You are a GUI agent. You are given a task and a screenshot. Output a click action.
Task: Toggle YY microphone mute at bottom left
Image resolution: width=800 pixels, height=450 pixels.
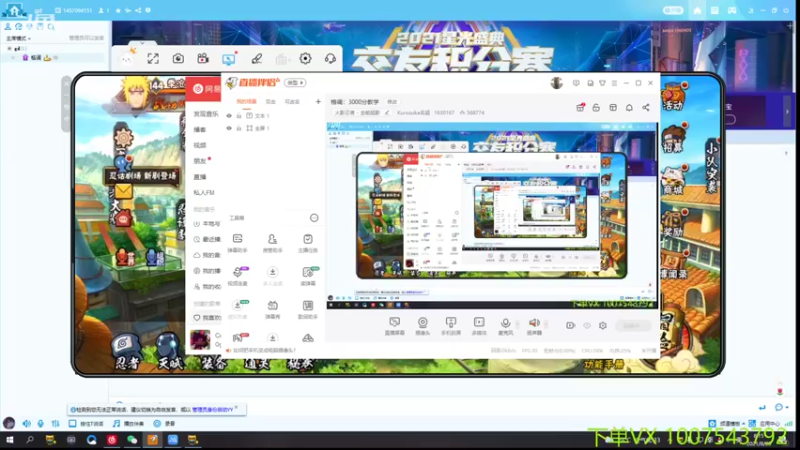(x=40, y=423)
